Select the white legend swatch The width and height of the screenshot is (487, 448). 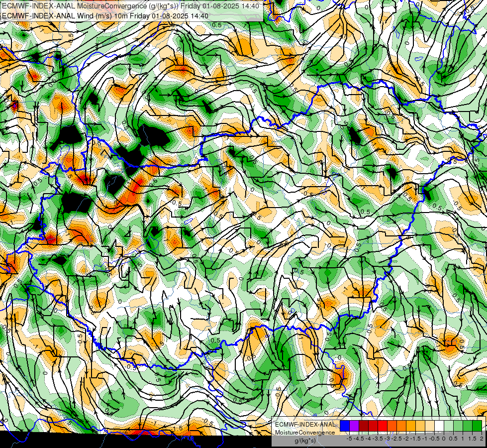439,426
